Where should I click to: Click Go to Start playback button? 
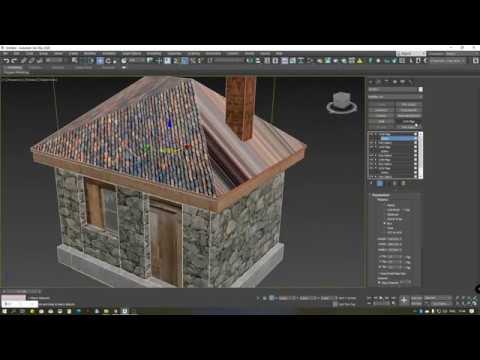[x=369, y=298]
